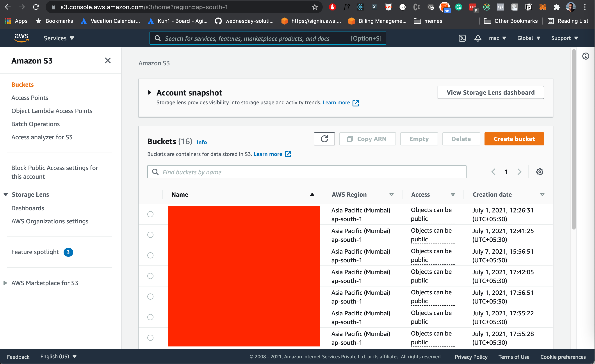Open Chrome three-dot menu
595x364 pixels.
pos(585,7)
